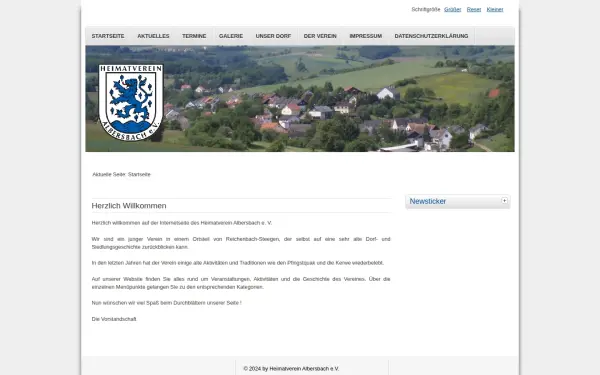This screenshot has height=375, width=600.
Task: Click the paragraph starting Nun wünschen wir
Action: coord(166,303)
